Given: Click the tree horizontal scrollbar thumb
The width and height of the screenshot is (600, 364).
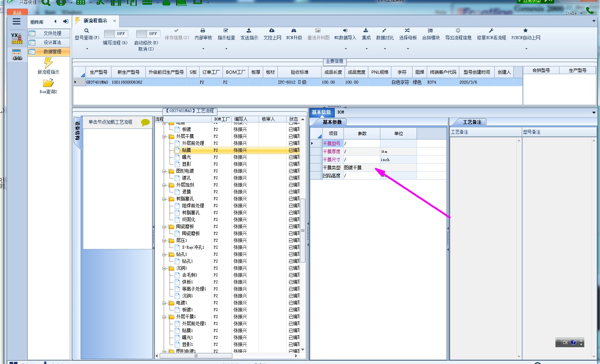Looking at the screenshot, I should pyautogui.click(x=195, y=356).
